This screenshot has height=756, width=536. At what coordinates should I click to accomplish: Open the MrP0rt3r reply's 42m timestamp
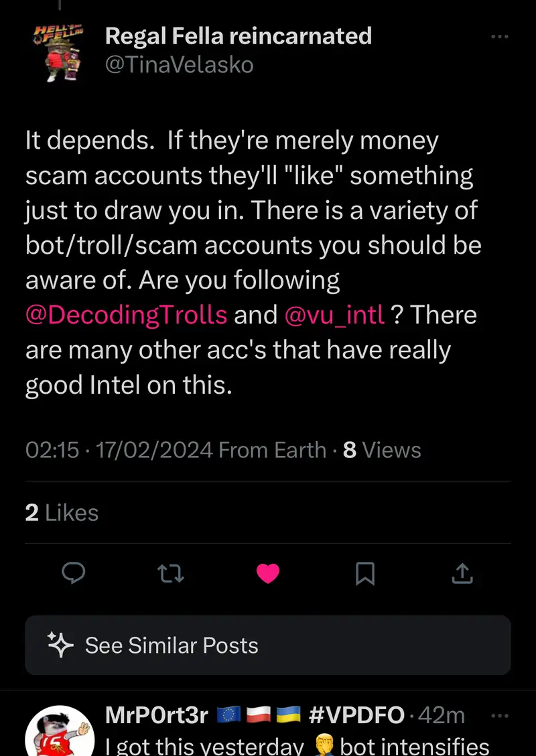coord(442,716)
